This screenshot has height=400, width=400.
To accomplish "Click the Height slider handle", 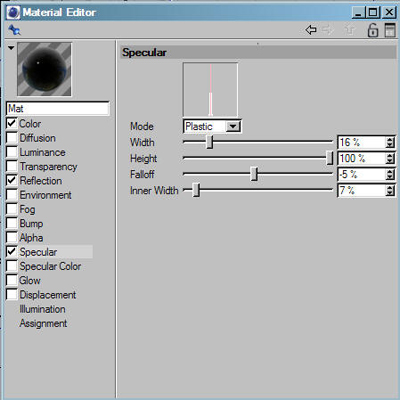I will click(x=329, y=158).
